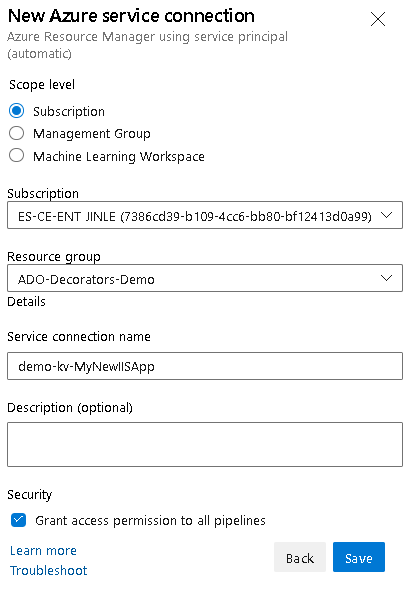Screen dimensions: 405x590
Task: Click the Grant access permission to all pipelines label
Action: (151, 521)
